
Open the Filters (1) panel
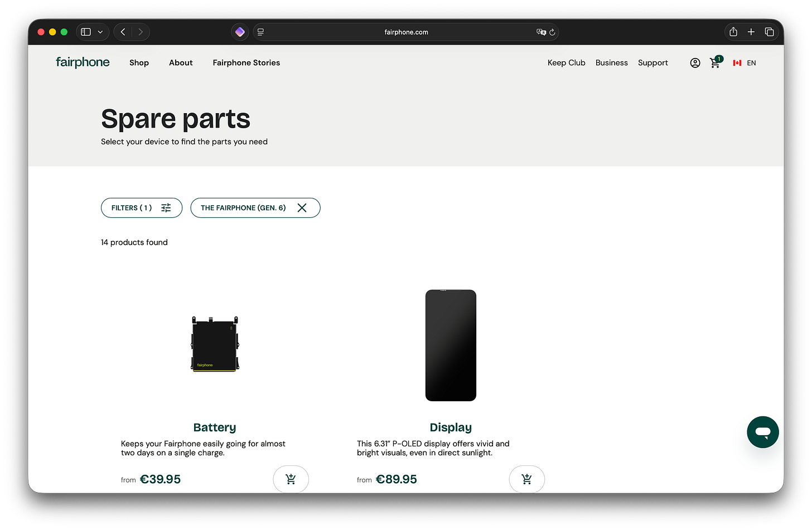(x=142, y=208)
